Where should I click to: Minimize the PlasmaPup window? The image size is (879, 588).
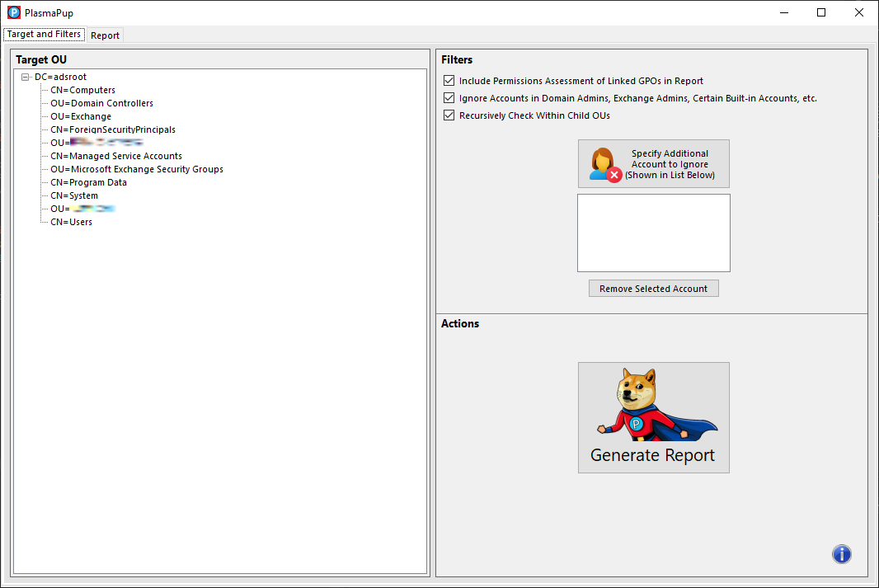pos(784,12)
